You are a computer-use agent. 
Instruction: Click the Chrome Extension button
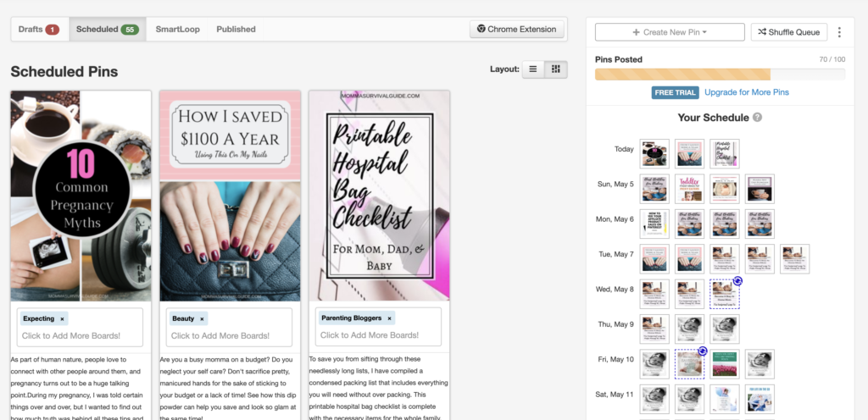tap(517, 30)
